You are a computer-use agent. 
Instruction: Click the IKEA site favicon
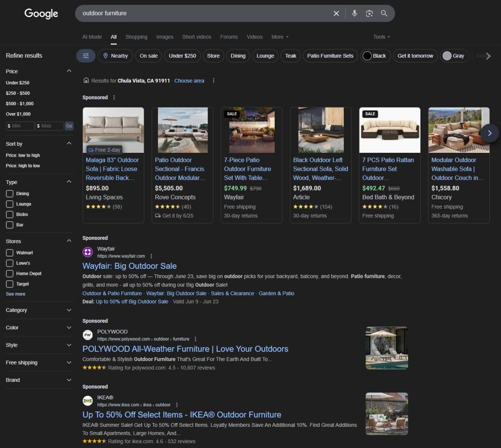click(88, 401)
